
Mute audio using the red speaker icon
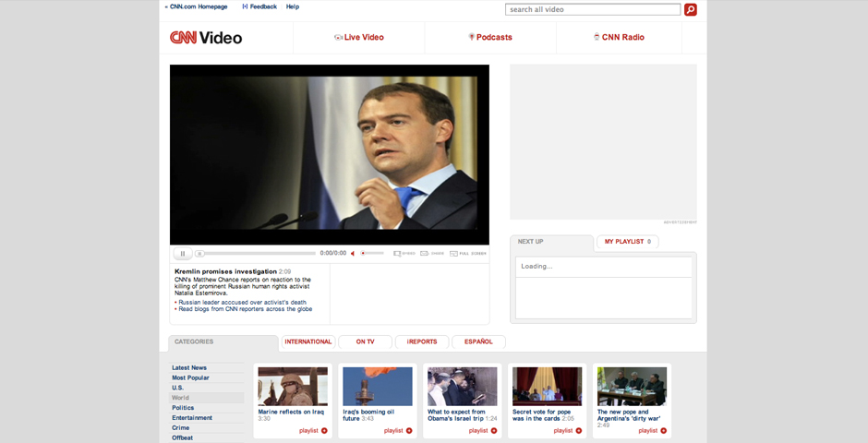[x=353, y=253]
